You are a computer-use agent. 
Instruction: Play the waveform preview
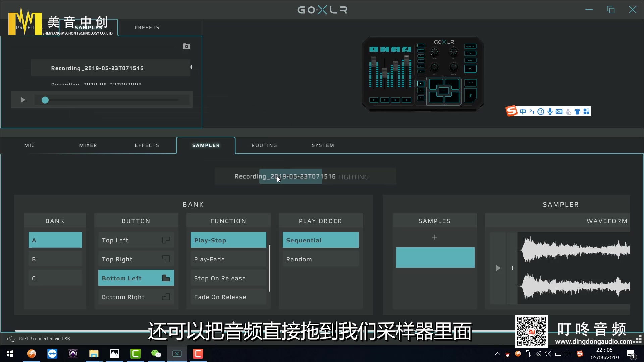(498, 268)
